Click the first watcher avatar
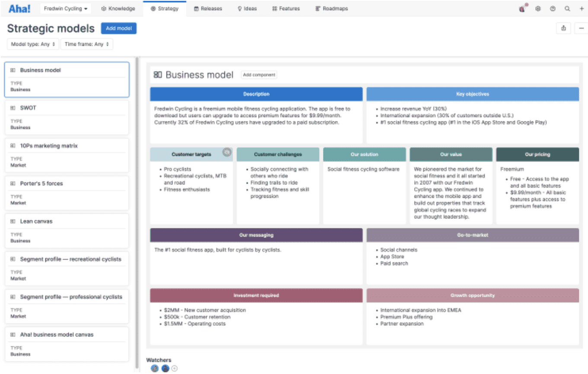The width and height of the screenshot is (588, 374). coord(154,368)
